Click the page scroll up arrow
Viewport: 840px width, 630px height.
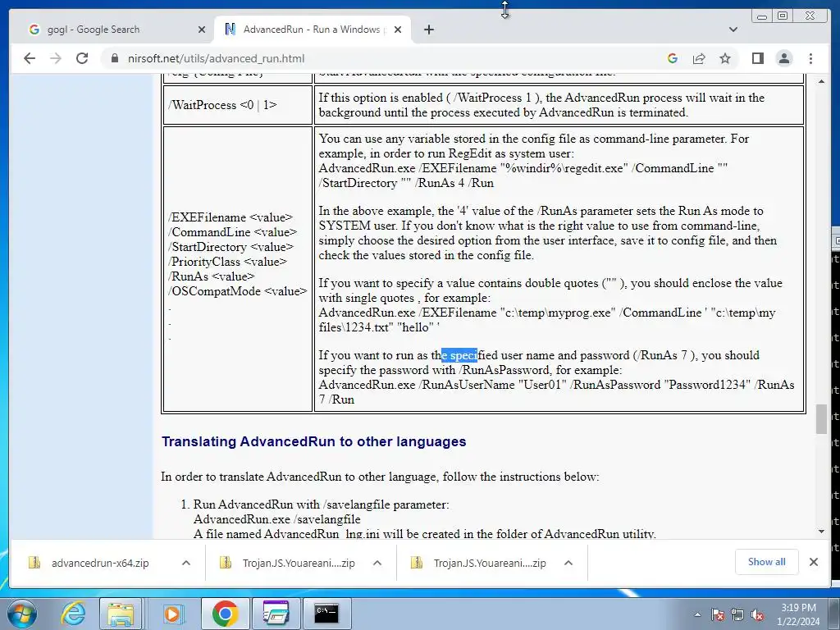click(822, 81)
